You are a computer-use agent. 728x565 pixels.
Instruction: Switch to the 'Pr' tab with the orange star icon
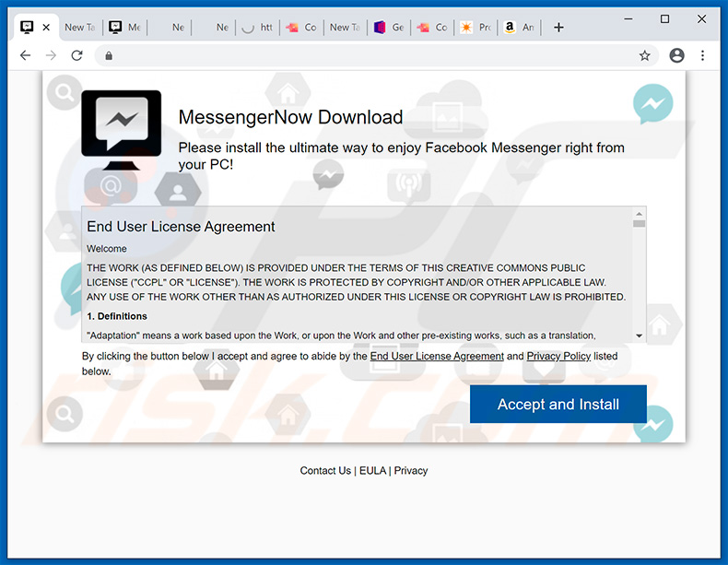[476, 28]
